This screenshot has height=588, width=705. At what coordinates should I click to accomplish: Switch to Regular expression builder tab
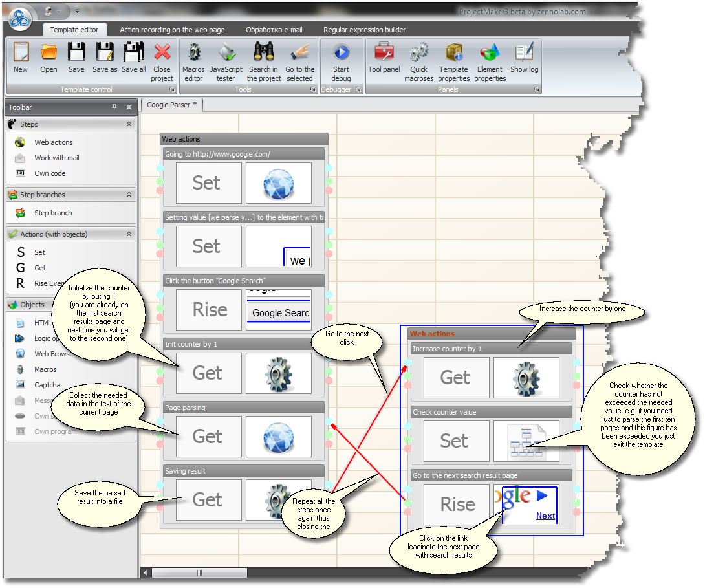coord(364,30)
